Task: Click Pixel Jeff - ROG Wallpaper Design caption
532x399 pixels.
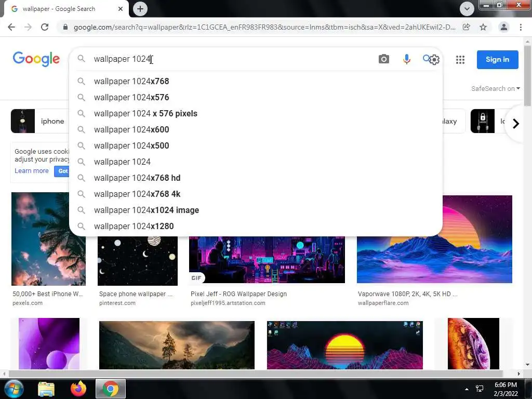Action: 238,294
